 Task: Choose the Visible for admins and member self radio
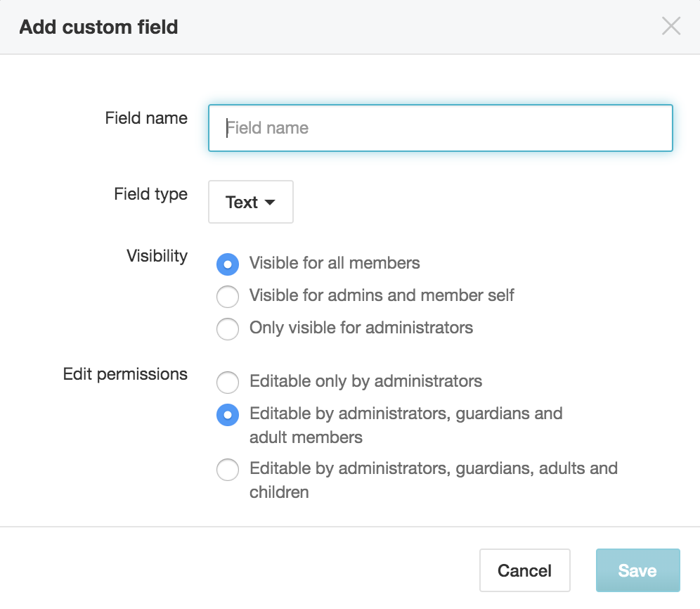coord(228,297)
